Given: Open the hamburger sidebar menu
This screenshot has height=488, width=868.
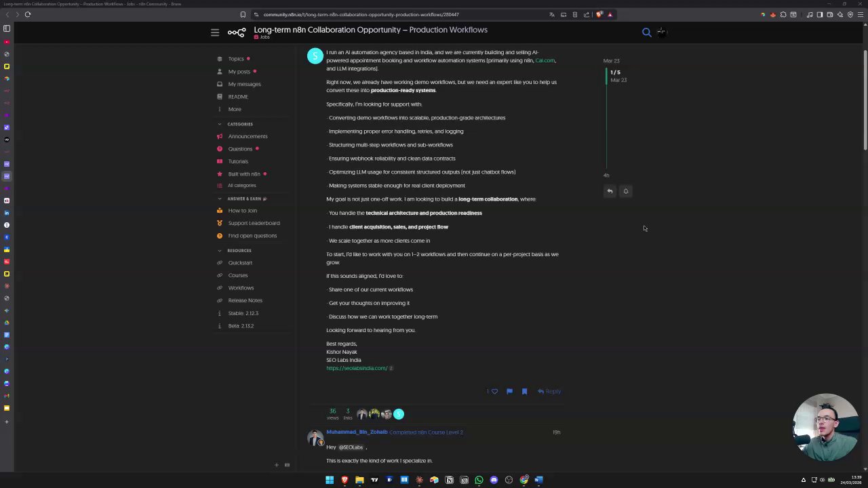Looking at the screenshot, I should [215, 32].
